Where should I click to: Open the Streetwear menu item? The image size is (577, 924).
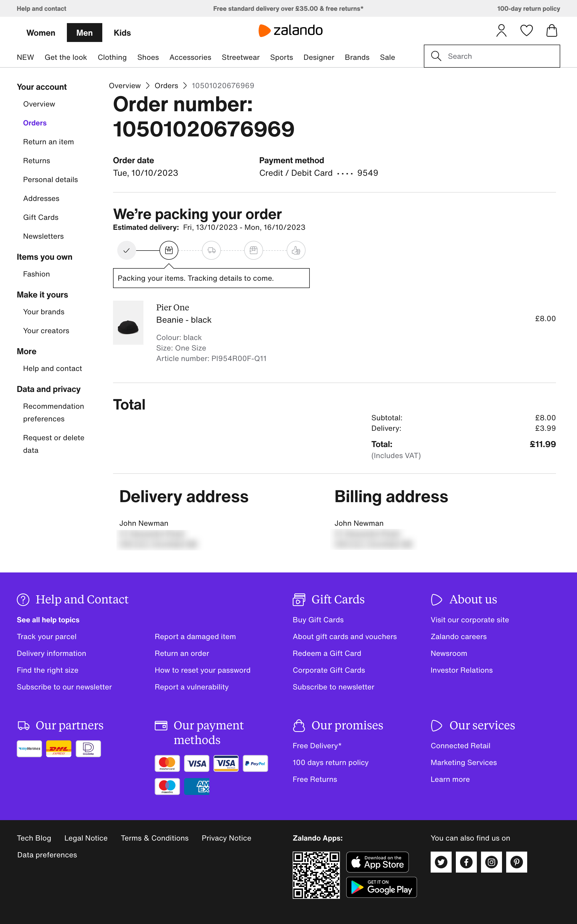point(241,57)
